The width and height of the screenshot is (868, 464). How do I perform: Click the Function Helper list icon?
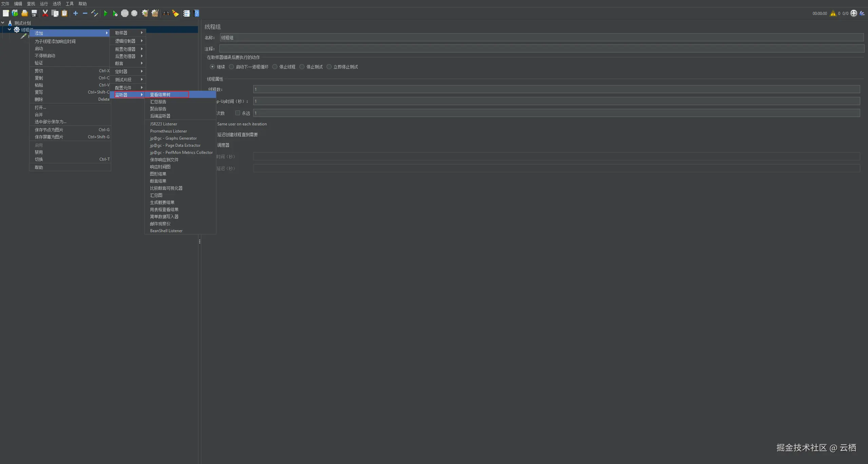click(x=186, y=14)
